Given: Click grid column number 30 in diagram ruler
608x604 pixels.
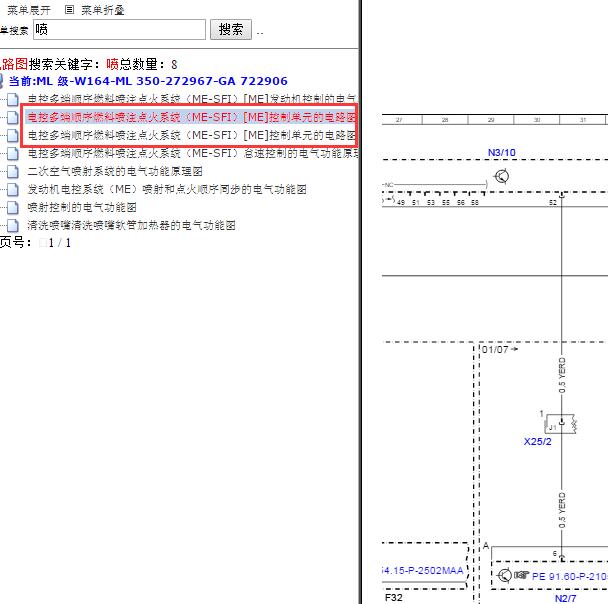Looking at the screenshot, I should (537, 120).
